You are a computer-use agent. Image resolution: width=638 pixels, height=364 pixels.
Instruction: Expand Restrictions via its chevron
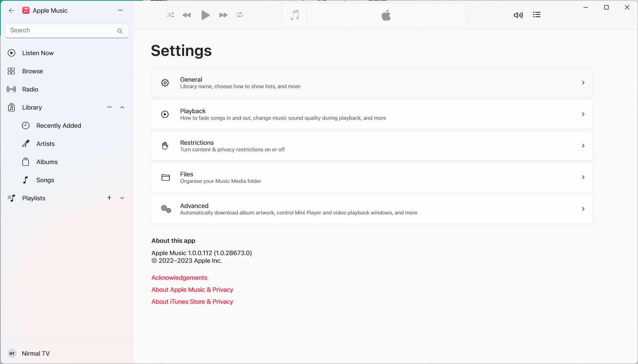click(x=583, y=146)
